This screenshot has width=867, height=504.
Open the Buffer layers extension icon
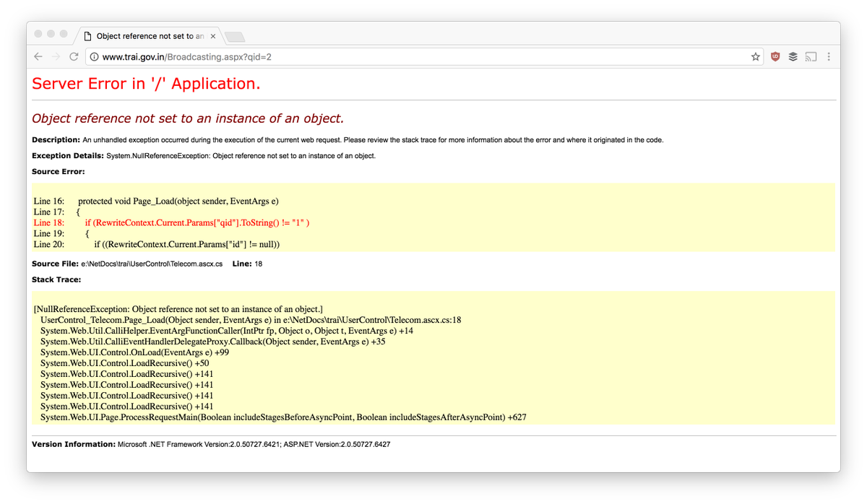click(793, 56)
